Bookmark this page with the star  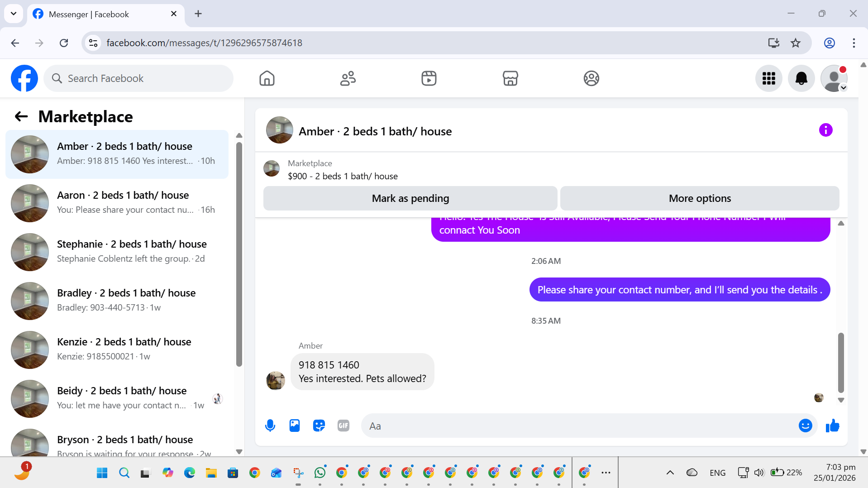[796, 43]
